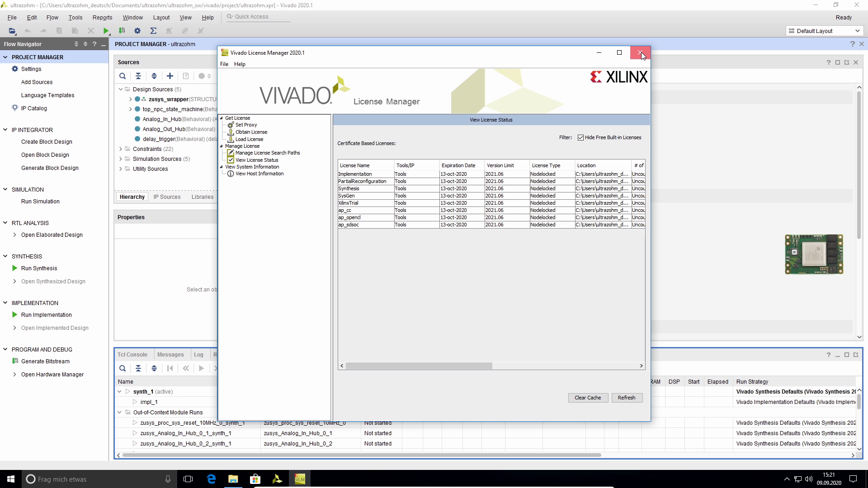Open project settings via gear toolbar icon

pos(137,31)
